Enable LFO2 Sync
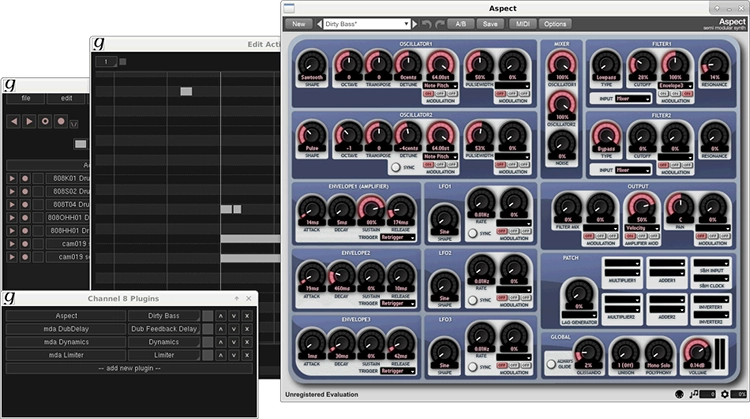Screen dimensions: 750x419 [473, 300]
